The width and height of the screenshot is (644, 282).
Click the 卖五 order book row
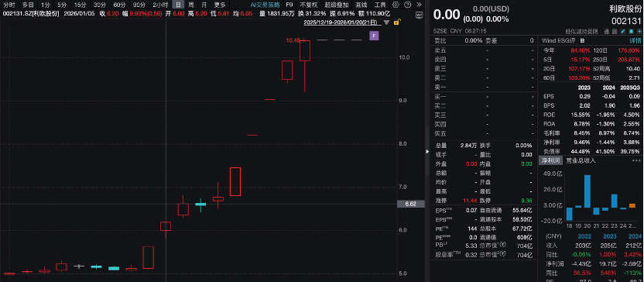click(485, 50)
